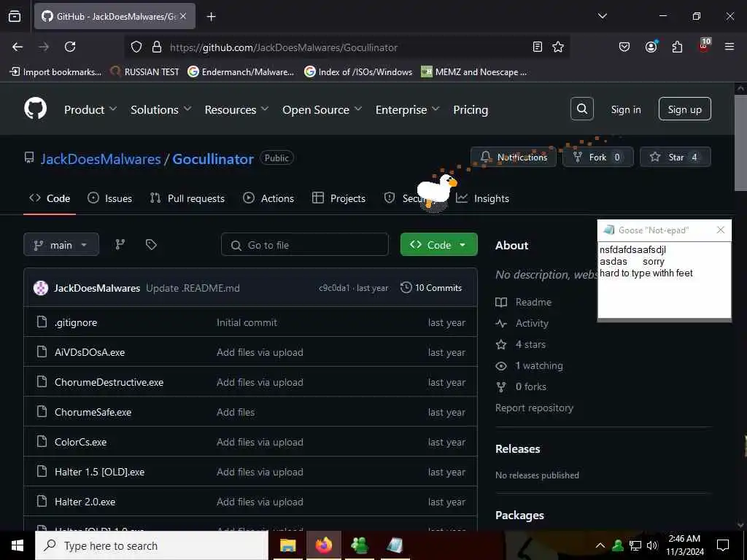Expand the Open Source menu
Viewport: 747px width, 560px height.
[x=322, y=109]
